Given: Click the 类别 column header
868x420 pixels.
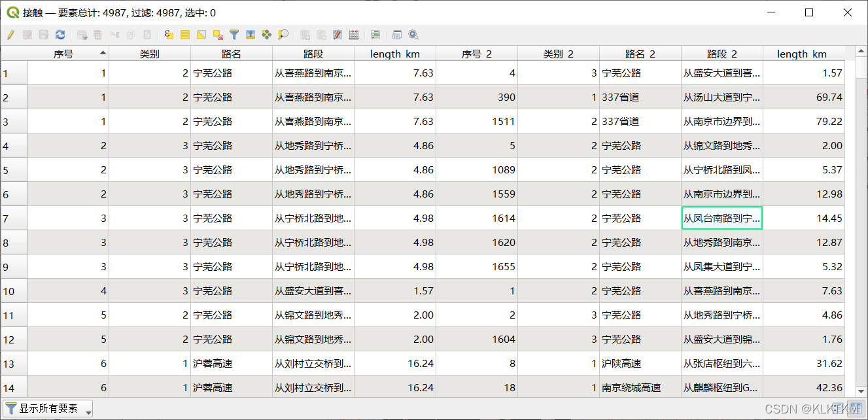Looking at the screenshot, I should tap(150, 54).
